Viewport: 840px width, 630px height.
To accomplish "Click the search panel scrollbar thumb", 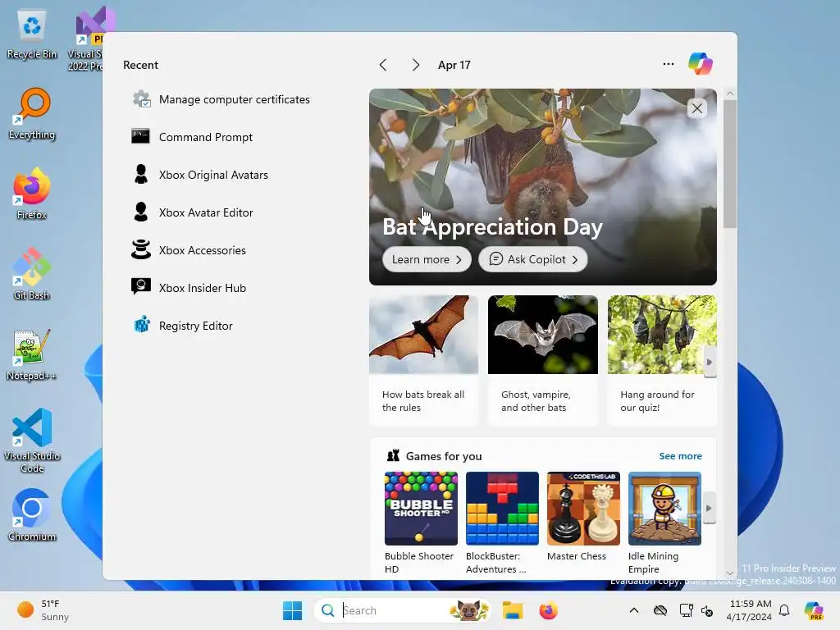I will [729, 164].
